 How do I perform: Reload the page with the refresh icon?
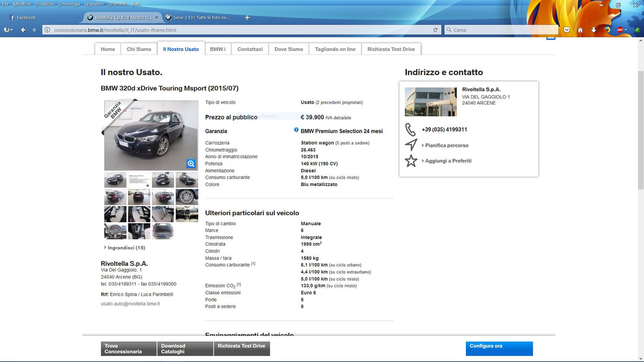436,30
